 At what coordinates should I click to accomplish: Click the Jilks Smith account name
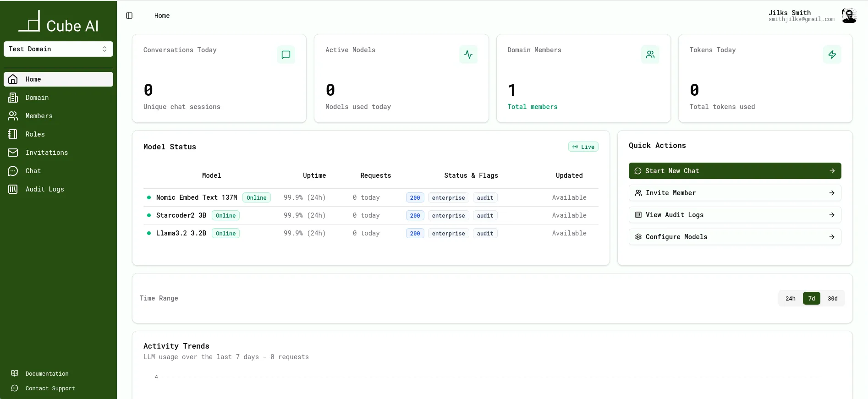tap(789, 13)
